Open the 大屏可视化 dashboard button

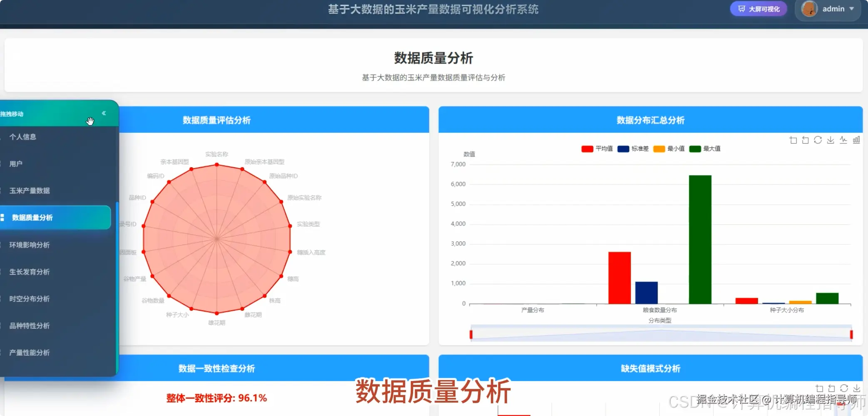click(x=759, y=9)
